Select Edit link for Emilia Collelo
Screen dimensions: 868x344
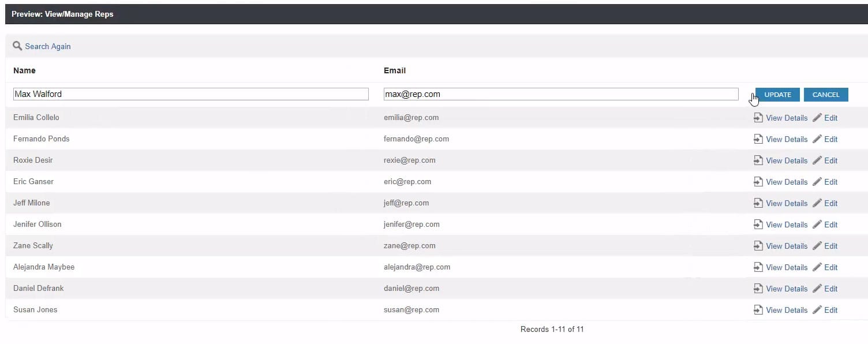tap(830, 118)
